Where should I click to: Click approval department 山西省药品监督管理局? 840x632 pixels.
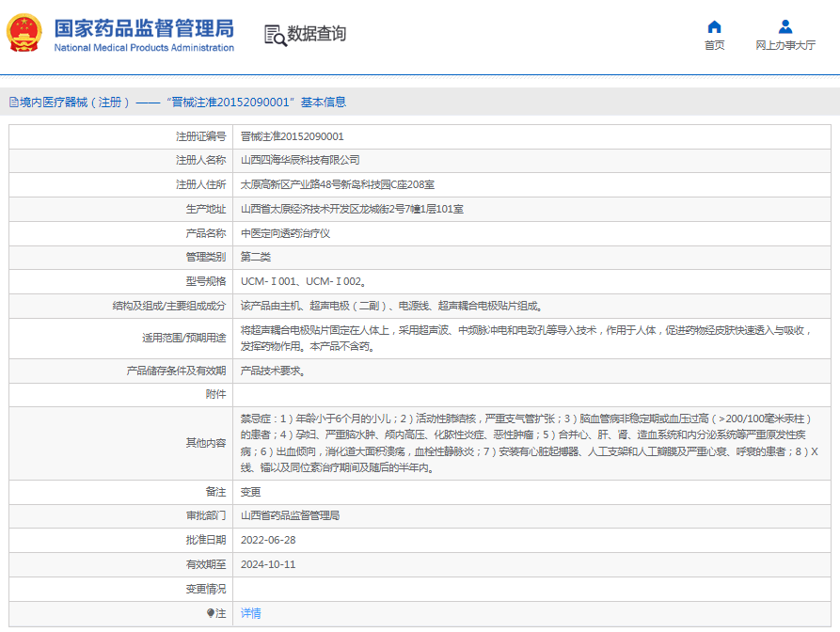point(290,515)
